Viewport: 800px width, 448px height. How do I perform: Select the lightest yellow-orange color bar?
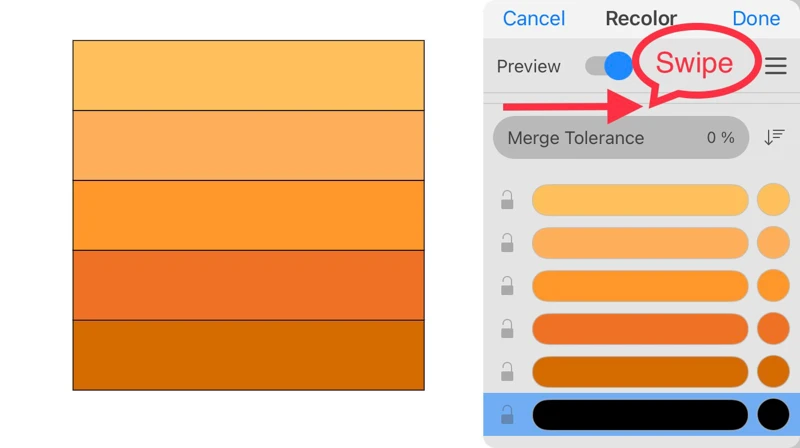click(x=640, y=200)
